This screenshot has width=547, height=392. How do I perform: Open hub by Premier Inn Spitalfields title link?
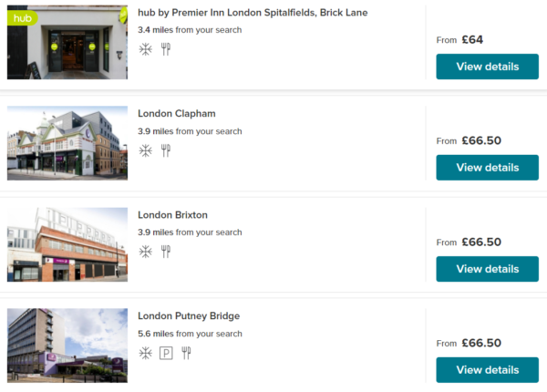click(253, 13)
